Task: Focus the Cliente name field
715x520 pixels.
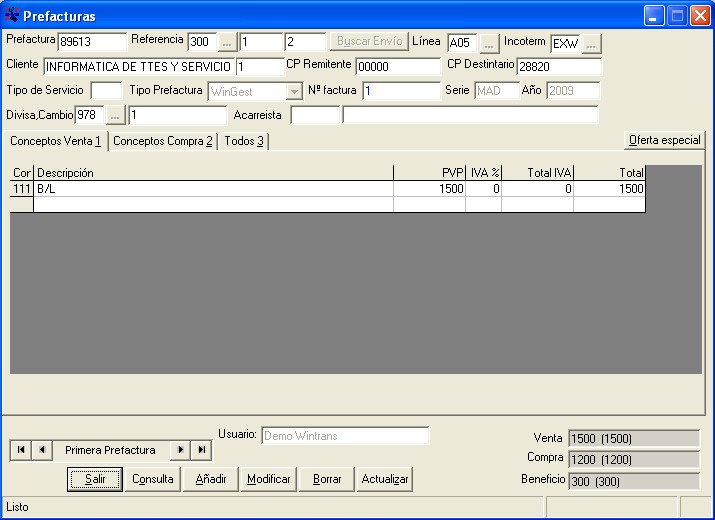Action: click(x=139, y=67)
